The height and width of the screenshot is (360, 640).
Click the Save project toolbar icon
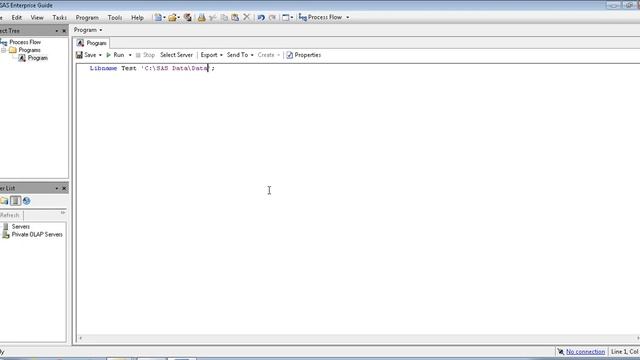187,18
